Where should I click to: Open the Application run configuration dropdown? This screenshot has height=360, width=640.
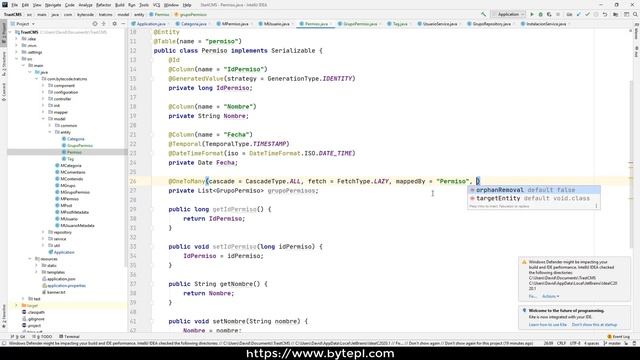tap(508, 14)
